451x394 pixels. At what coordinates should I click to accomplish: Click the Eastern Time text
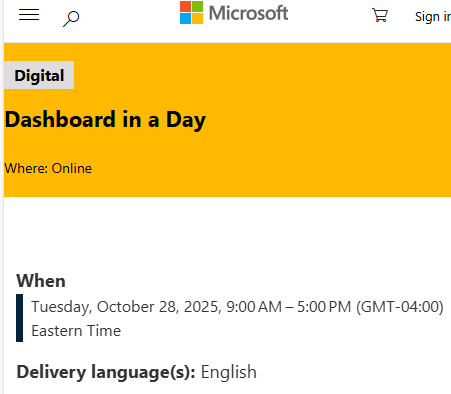point(76,331)
